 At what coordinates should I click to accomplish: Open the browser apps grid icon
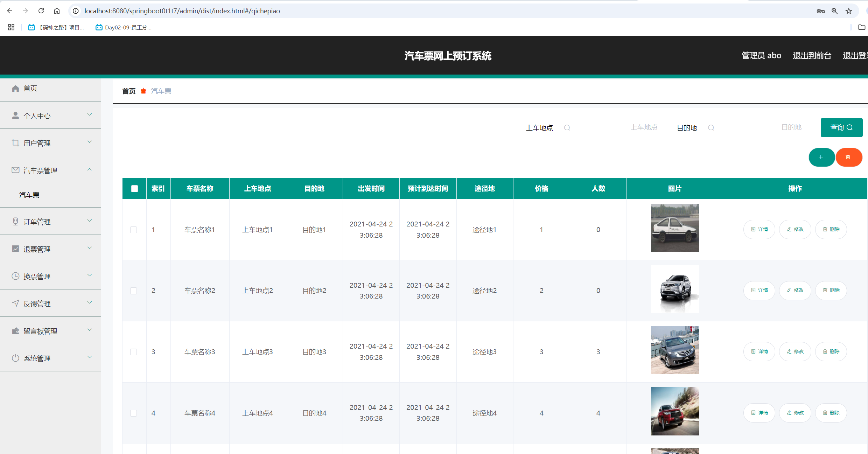[x=11, y=27]
